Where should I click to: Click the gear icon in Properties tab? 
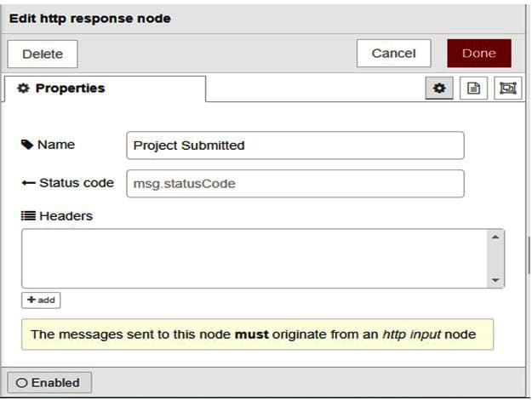(23, 89)
